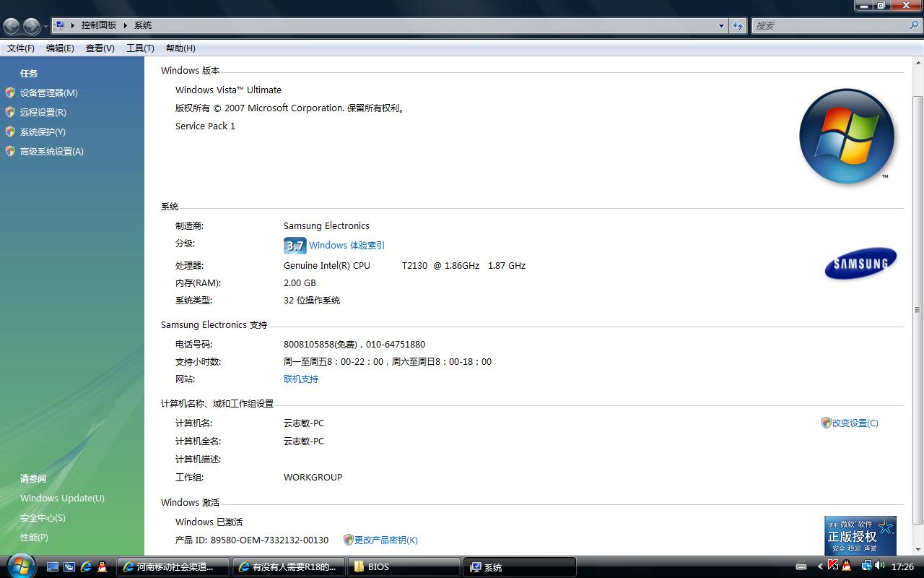Open the 编辑(E) menu
The height and width of the screenshot is (578, 924).
pyautogui.click(x=60, y=48)
